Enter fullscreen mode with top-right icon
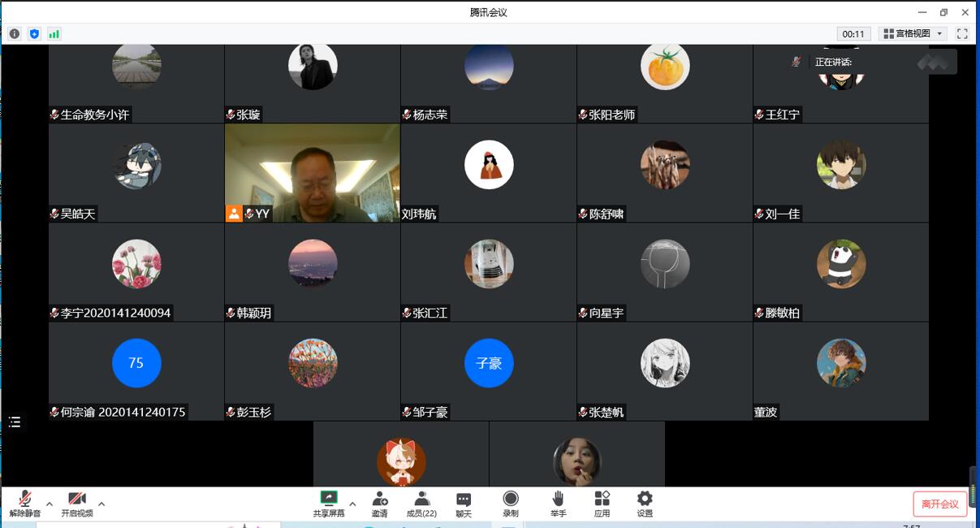 (962, 34)
